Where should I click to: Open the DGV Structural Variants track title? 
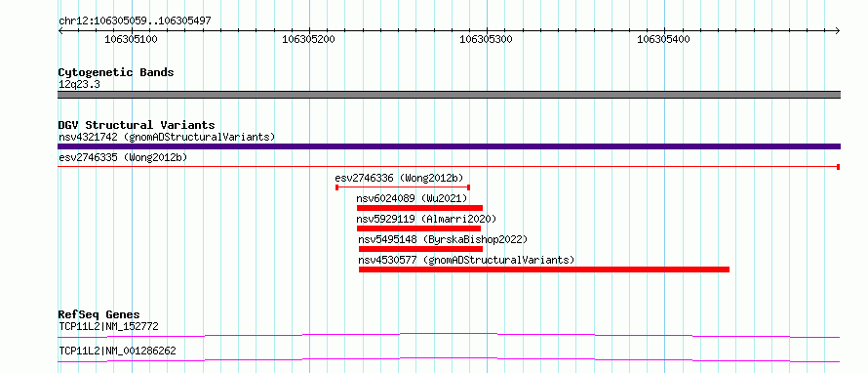(137, 125)
